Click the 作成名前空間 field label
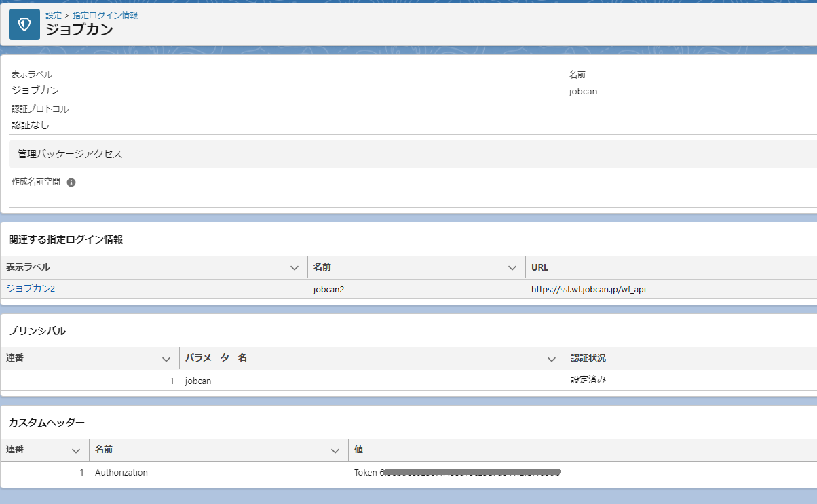 tap(36, 182)
